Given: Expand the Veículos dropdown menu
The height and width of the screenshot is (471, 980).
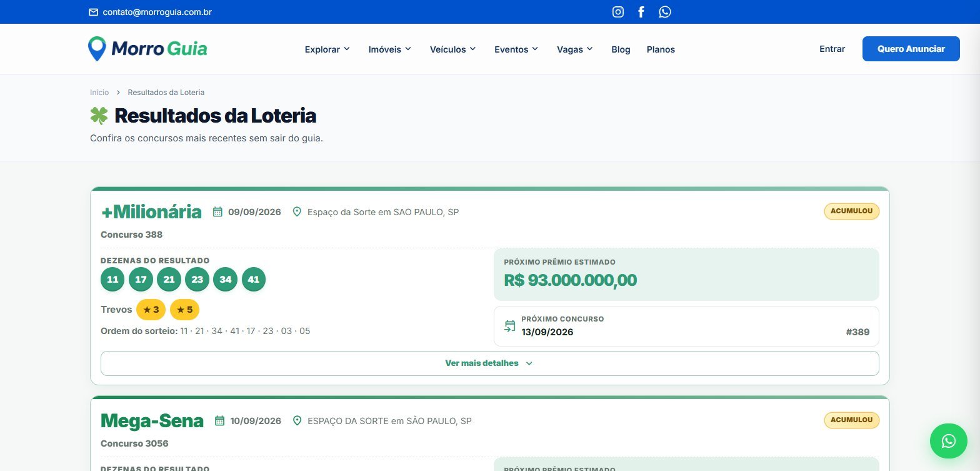Looking at the screenshot, I should (x=452, y=49).
